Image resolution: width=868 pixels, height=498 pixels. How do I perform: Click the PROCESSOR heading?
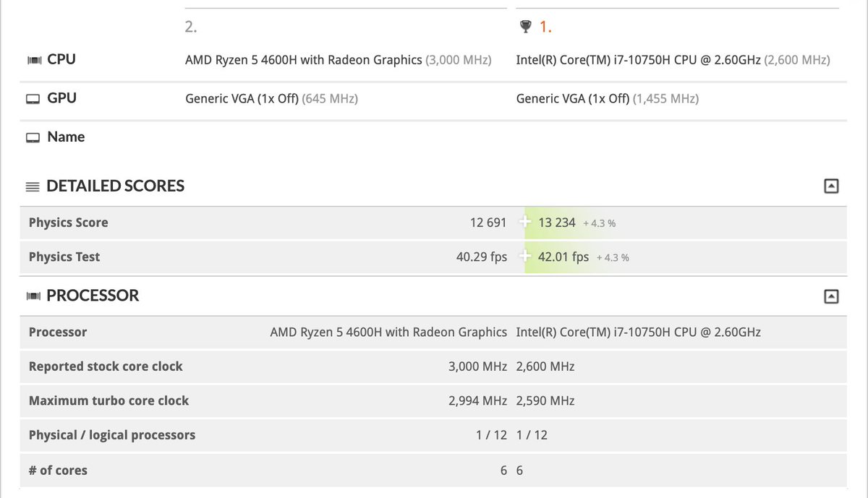tap(93, 296)
